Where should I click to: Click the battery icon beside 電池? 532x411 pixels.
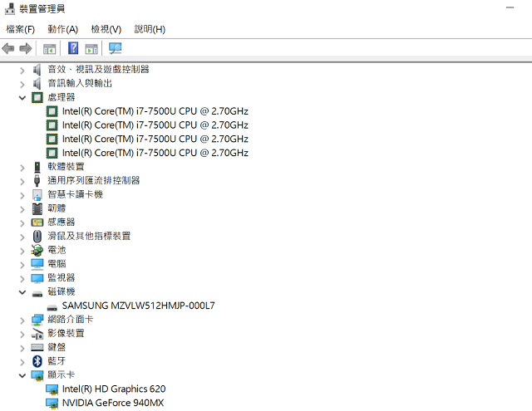coord(37,251)
